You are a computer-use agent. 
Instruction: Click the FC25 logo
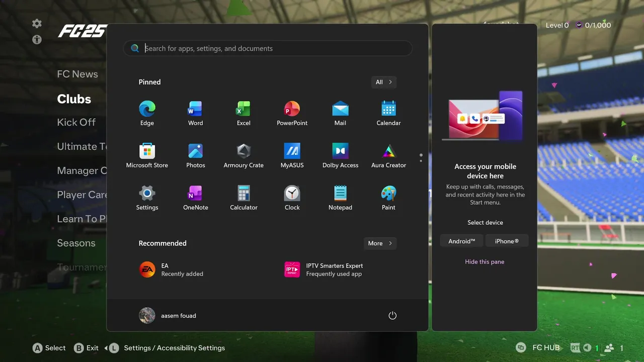point(82,31)
